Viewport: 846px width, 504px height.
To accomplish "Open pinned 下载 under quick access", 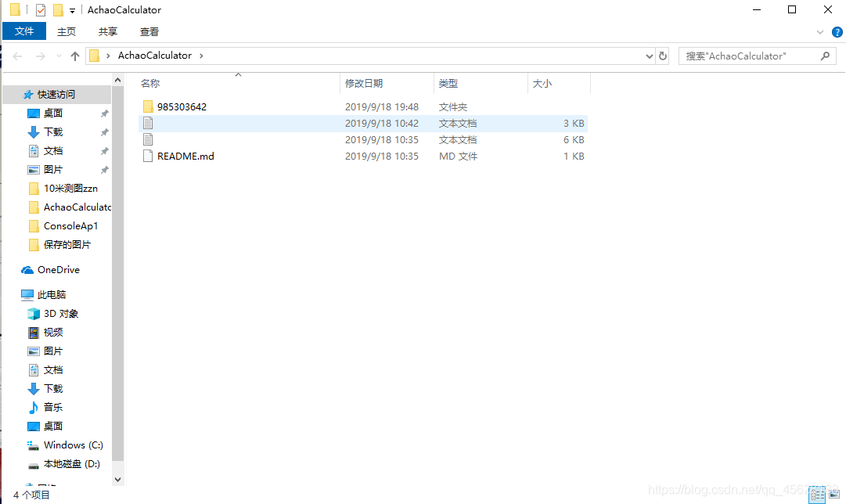I will click(x=53, y=132).
